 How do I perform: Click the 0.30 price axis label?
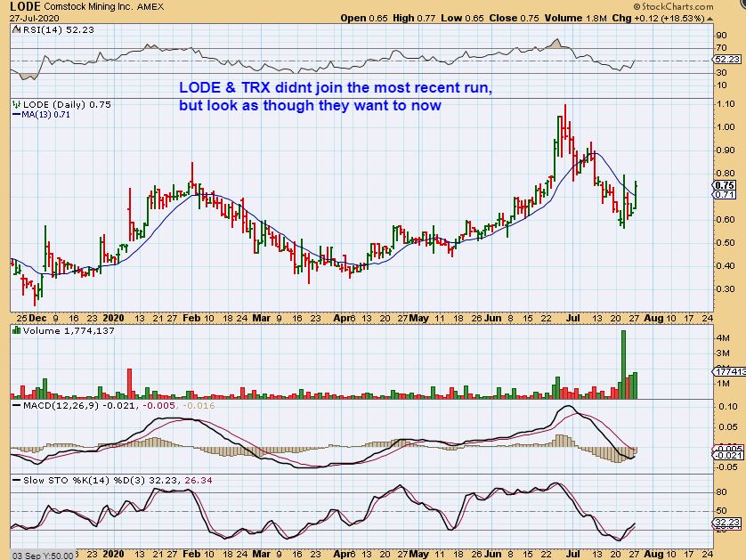pyautogui.click(x=726, y=288)
